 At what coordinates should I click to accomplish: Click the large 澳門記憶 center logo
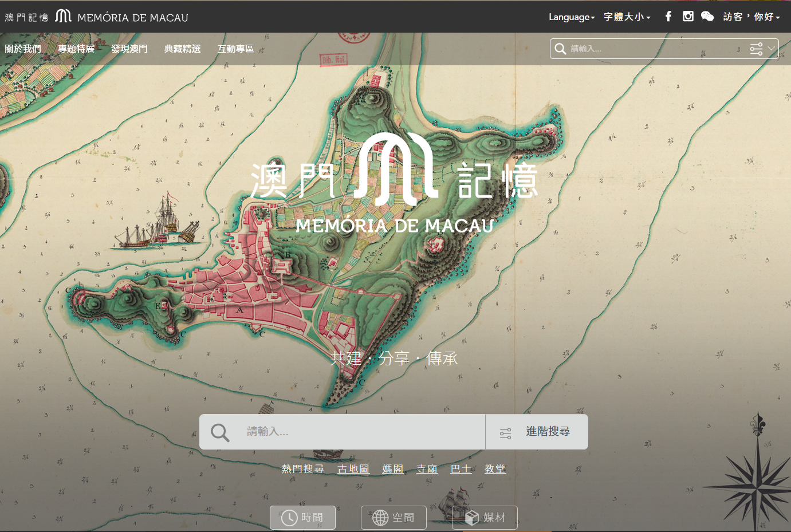point(395,183)
